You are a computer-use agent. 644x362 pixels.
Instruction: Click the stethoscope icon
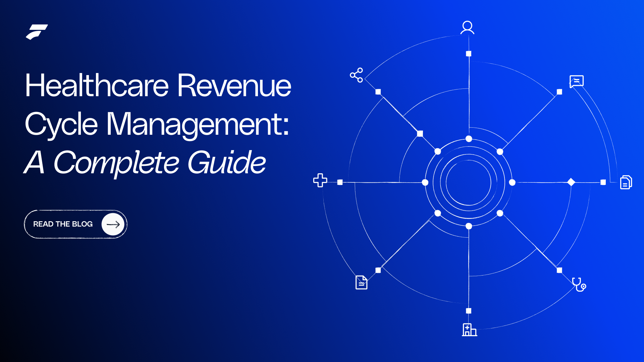click(x=579, y=285)
